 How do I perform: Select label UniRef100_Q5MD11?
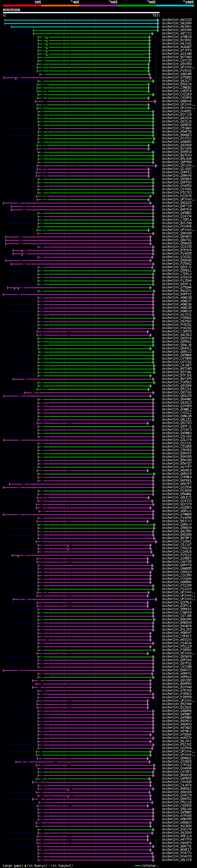point(176,271)
